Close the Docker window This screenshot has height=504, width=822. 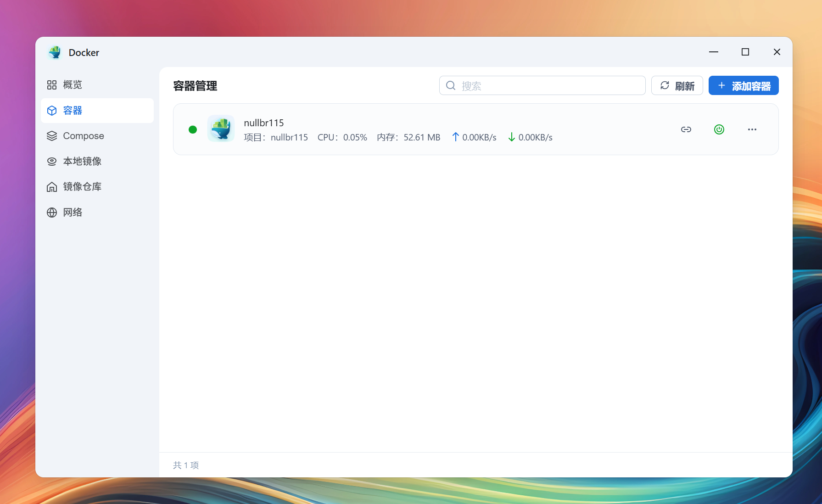777,52
